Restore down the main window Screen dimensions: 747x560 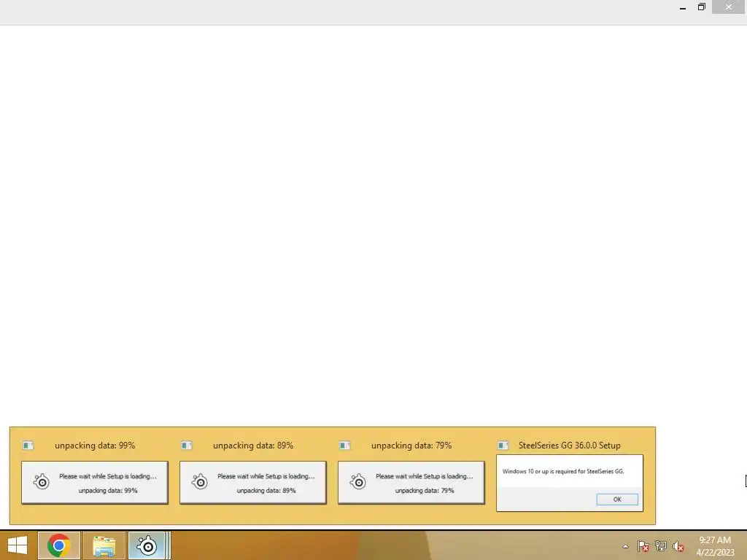[x=701, y=7]
